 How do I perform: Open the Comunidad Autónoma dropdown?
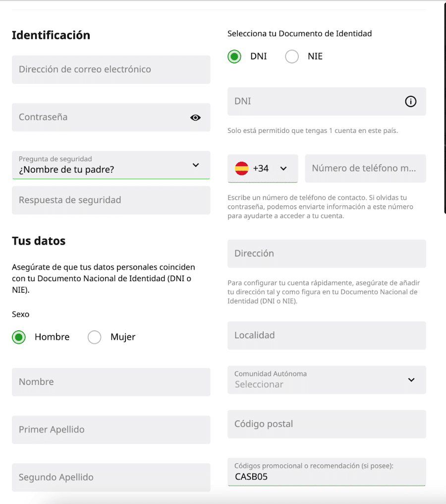point(326,380)
